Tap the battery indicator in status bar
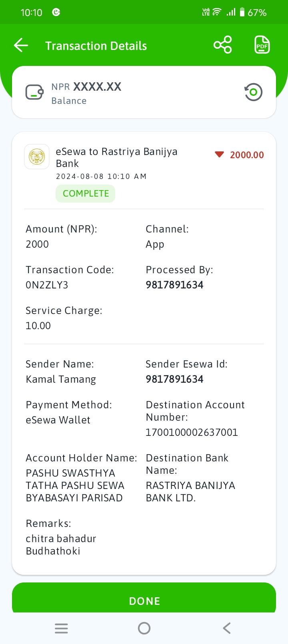 (x=242, y=12)
